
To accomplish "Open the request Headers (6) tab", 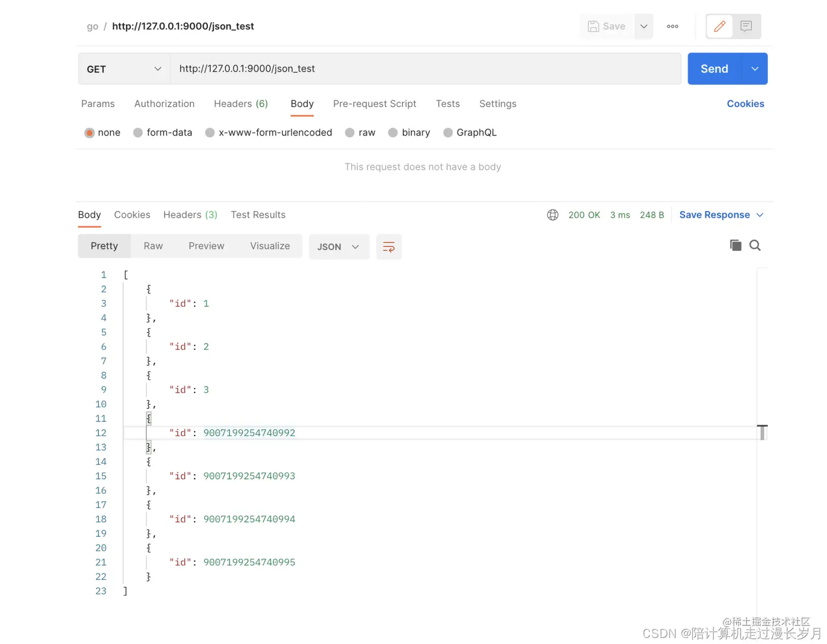I will [241, 104].
